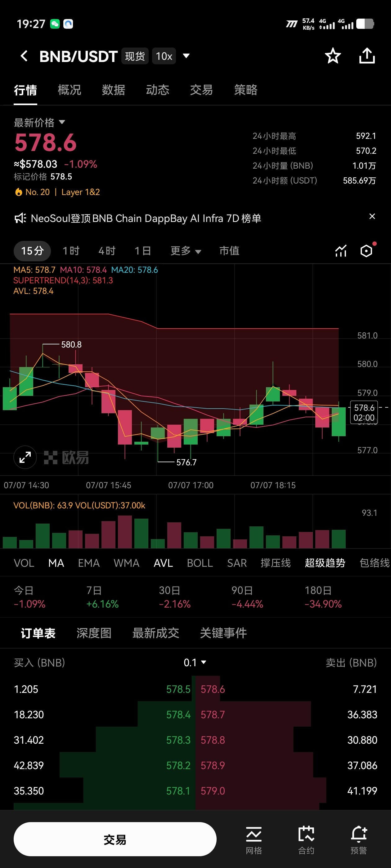The width and height of the screenshot is (391, 868).
Task: Tap the 580.8 high label on chart
Action: [x=71, y=344]
